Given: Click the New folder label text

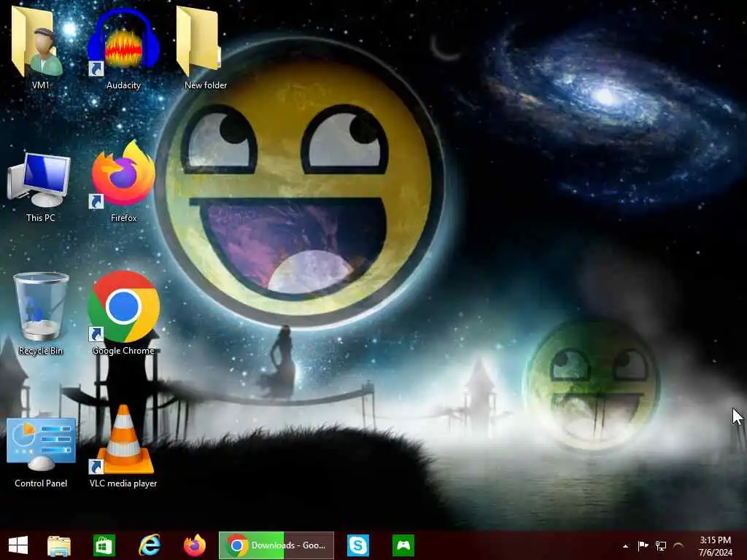Looking at the screenshot, I should tap(206, 85).
